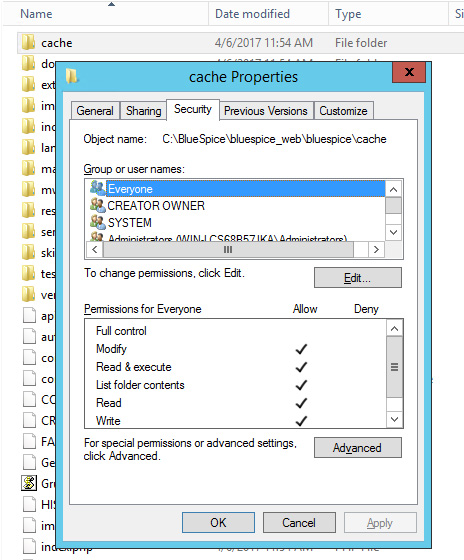The image size is (464, 560).
Task: Click the folder icon in dialog title bar
Action: (x=71, y=76)
